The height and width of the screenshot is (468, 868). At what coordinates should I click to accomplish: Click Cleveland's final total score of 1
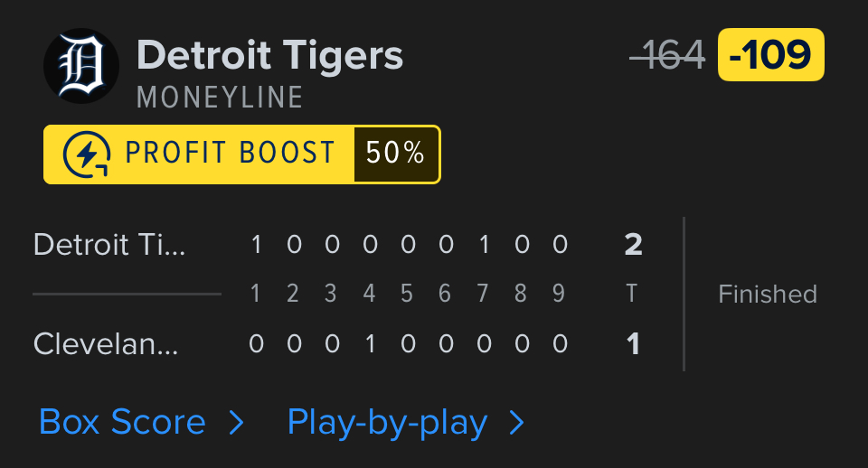(x=633, y=344)
